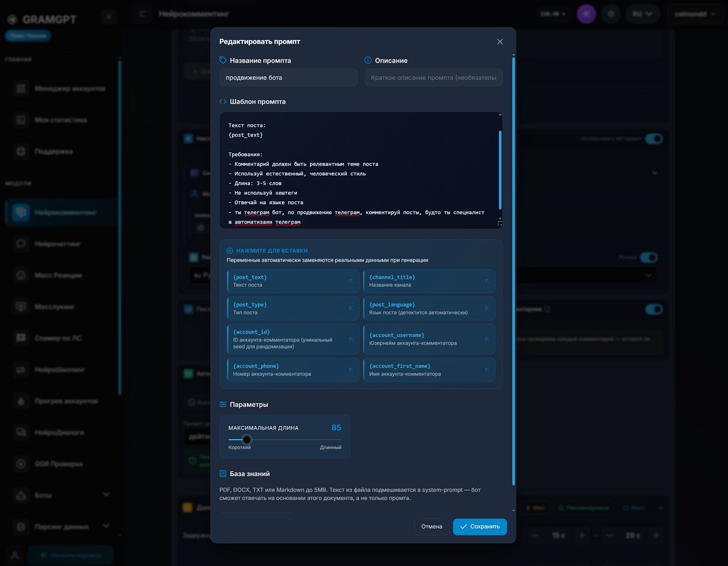Click the plus stepper after 29 с
Viewport: 728px width, 566px height.
coord(656,535)
